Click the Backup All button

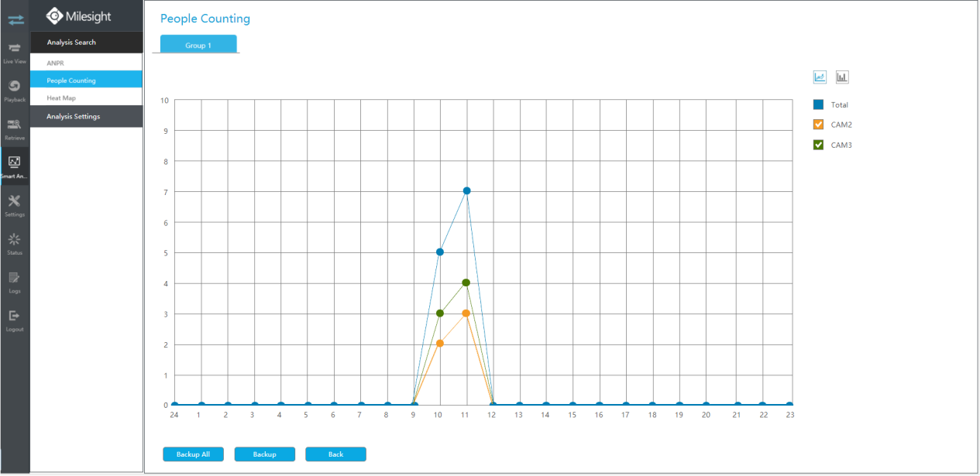pyautogui.click(x=193, y=454)
